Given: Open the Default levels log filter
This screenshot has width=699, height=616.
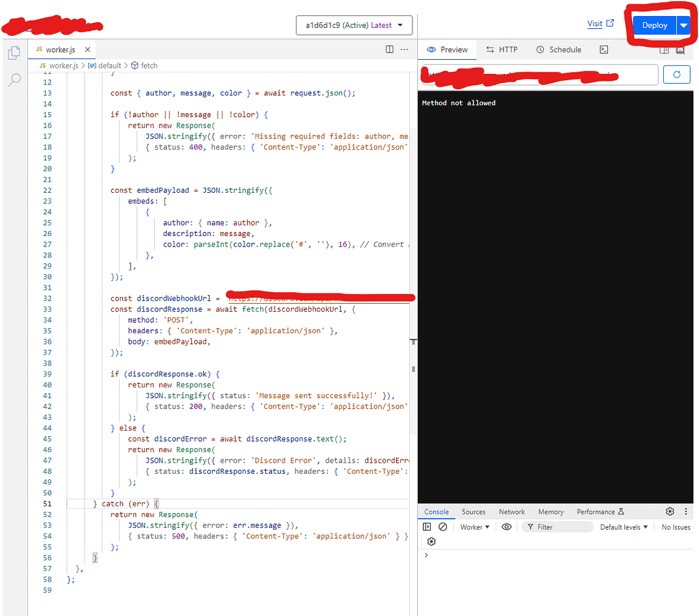Looking at the screenshot, I should 623,527.
